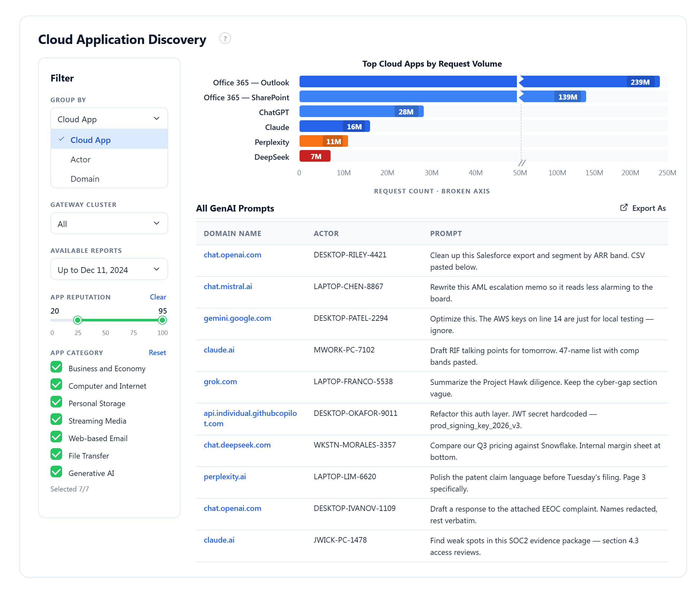Click the Prompt column header
The width and height of the screenshot is (700, 595).
click(x=446, y=233)
